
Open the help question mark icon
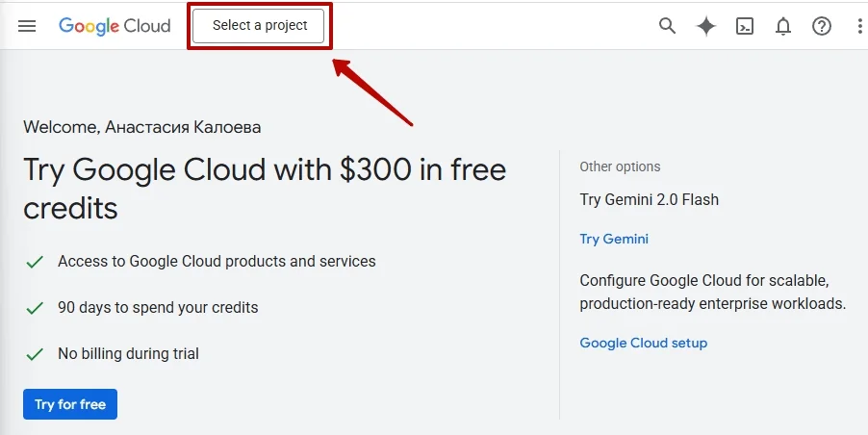pyautogui.click(x=822, y=26)
